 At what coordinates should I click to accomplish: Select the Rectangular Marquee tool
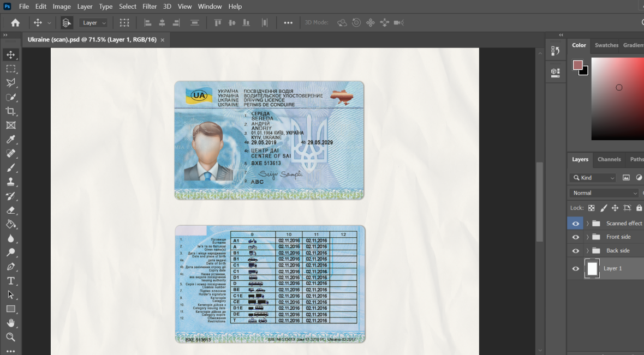[x=10, y=69]
